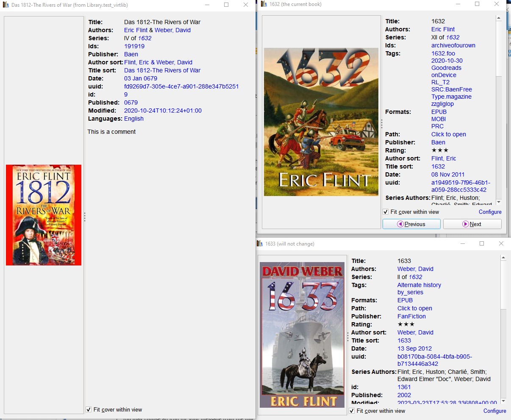Click publisher Baen in 1632 window
This screenshot has width=511, height=420.
point(438,142)
